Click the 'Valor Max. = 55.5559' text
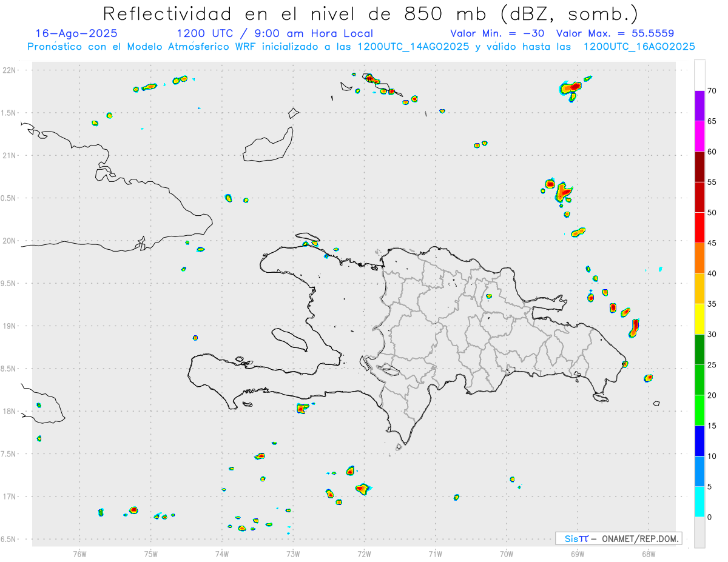 coord(615,33)
